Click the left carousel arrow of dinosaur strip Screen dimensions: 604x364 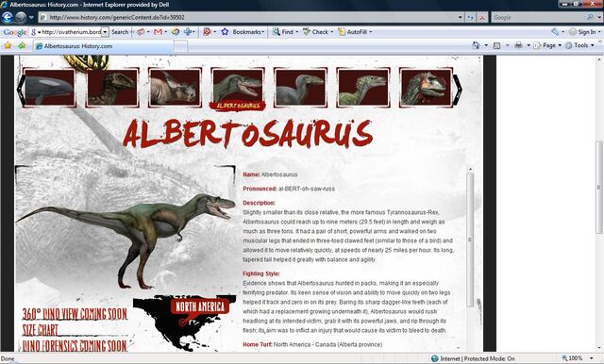tap(21, 90)
